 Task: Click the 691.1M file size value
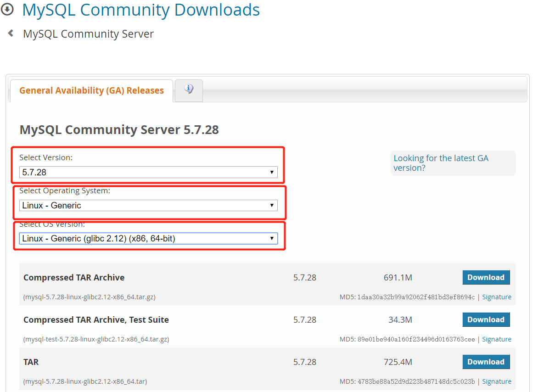click(x=398, y=277)
